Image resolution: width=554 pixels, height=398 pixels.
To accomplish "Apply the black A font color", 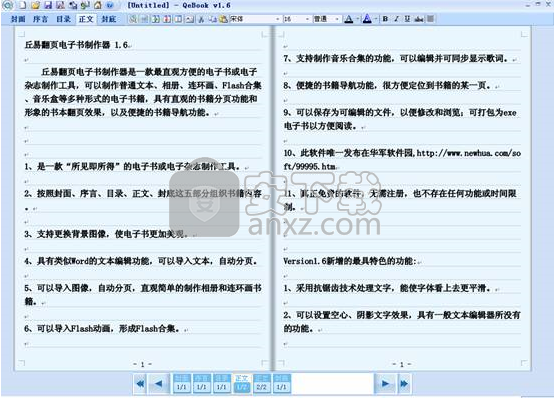I will (x=349, y=19).
